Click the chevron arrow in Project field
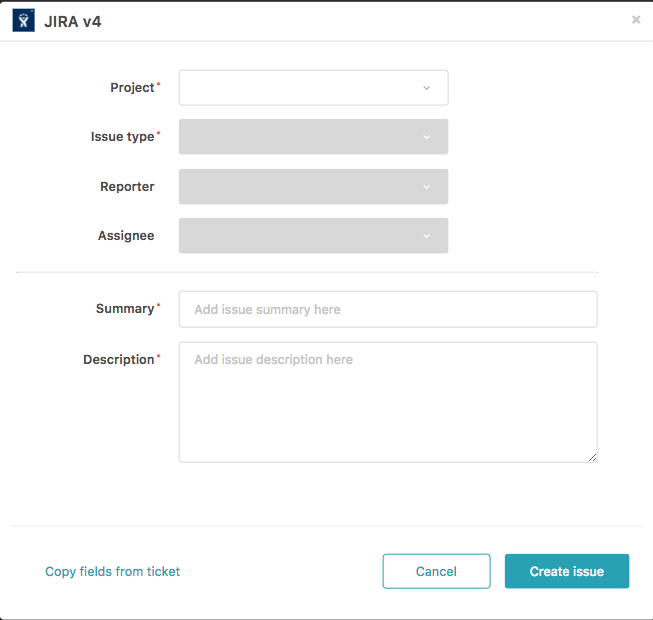653x620 pixels. [x=426, y=88]
